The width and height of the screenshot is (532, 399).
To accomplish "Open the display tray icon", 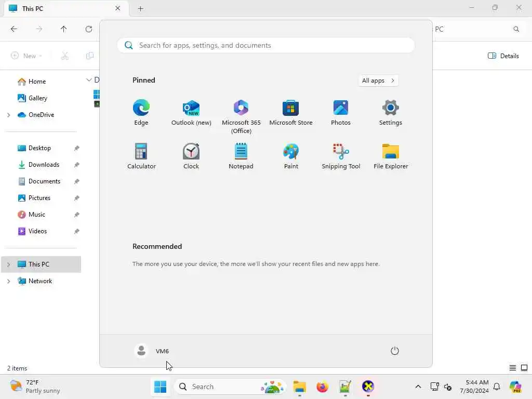I will [x=434, y=387].
